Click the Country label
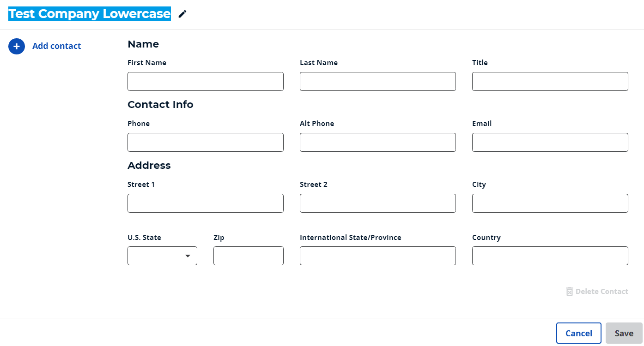The width and height of the screenshot is (644, 346). coord(486,238)
